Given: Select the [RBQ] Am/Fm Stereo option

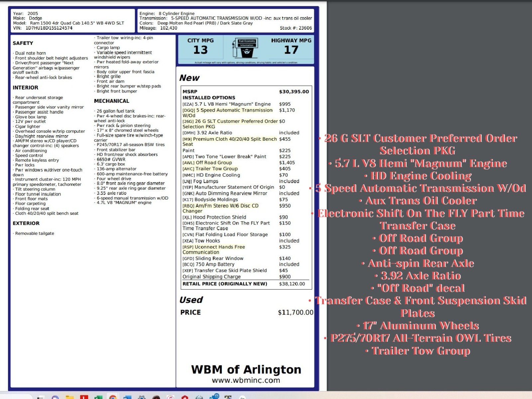Looking at the screenshot, I should click(x=236, y=208).
